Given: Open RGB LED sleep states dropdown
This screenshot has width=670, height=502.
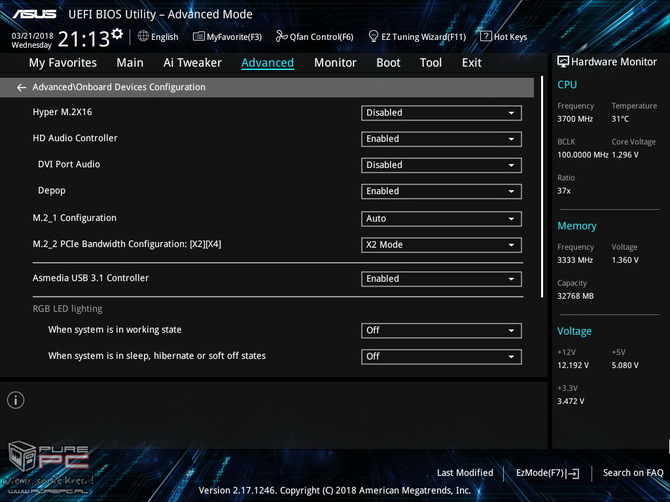Looking at the screenshot, I should coord(441,356).
